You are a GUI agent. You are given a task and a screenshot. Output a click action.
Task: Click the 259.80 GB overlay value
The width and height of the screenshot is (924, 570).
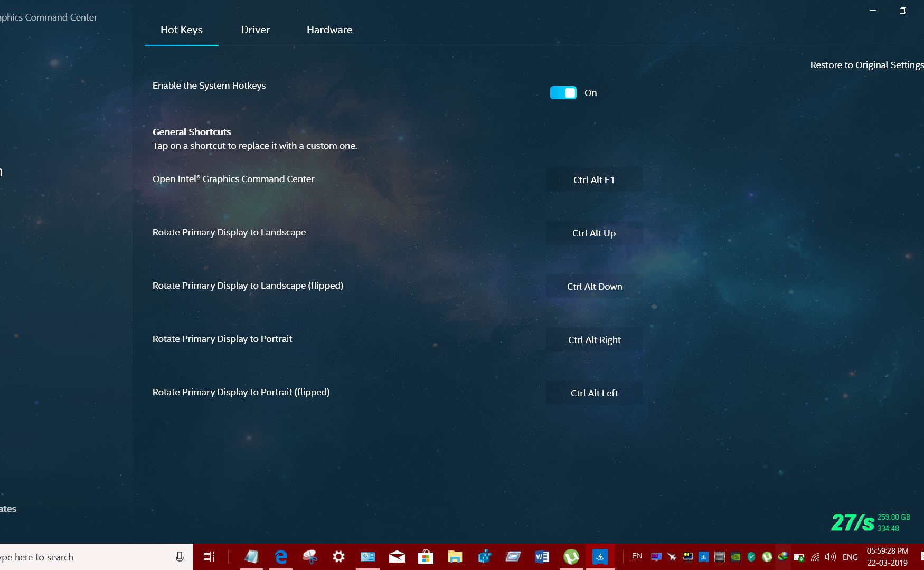pos(894,517)
